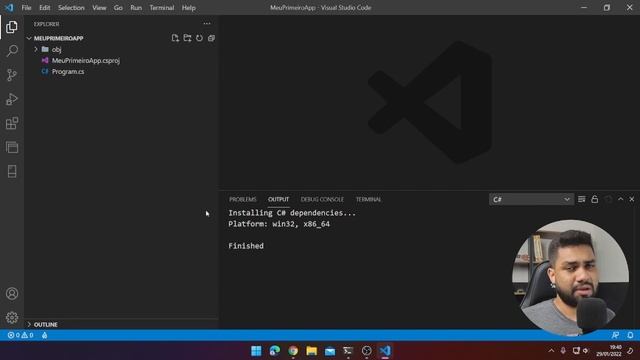Open the window-shaped activity bar icon below Extensions
640x360 pixels.
tap(12, 147)
